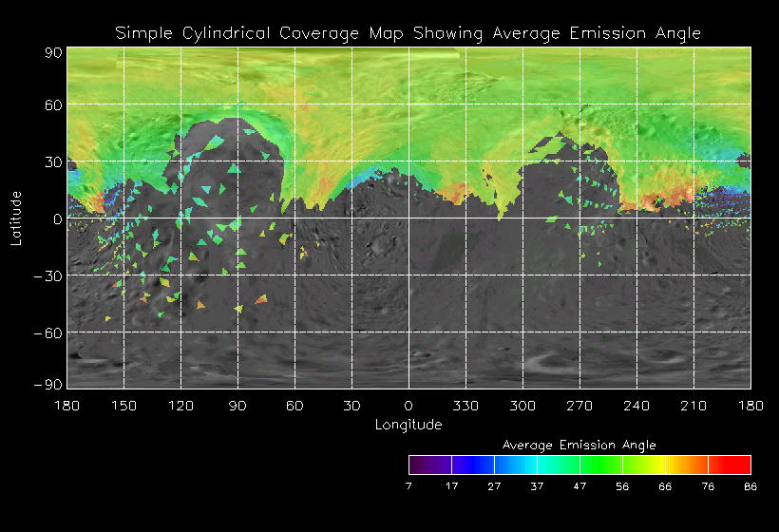The height and width of the screenshot is (532, 779).
Task: Click the 'Longitude' axis label
Action: 408,425
